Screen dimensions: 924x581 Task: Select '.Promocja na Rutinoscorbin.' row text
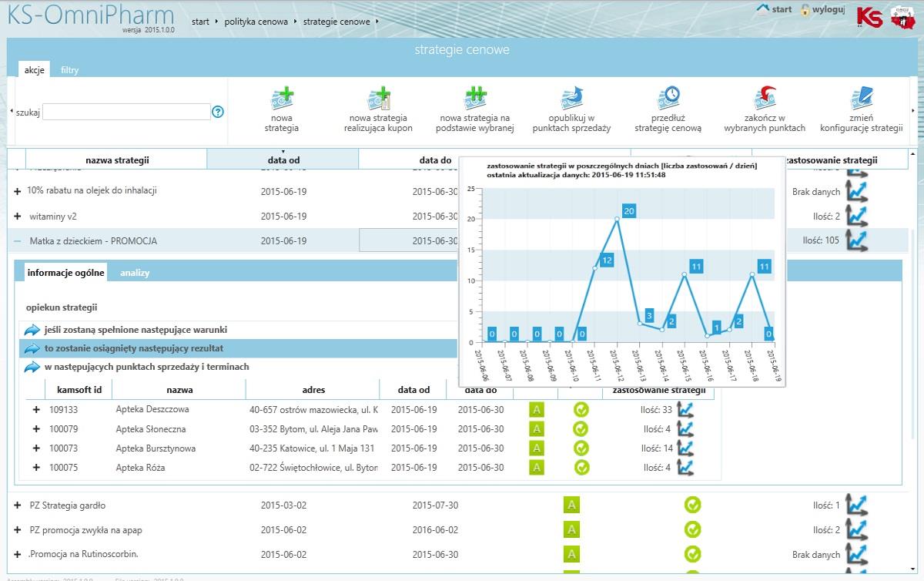click(x=84, y=554)
